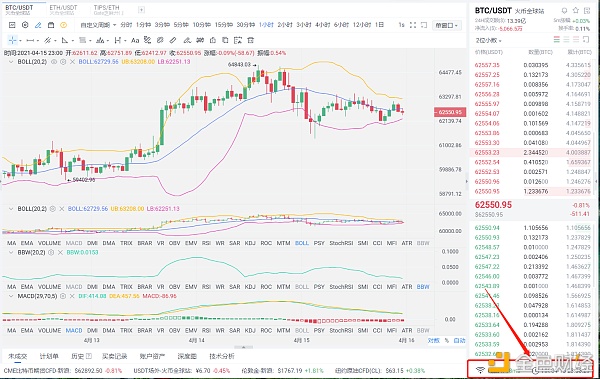Viewport: 600px width, 379px height.
Task: Open the 2位小数 decimal precision dropdown
Action: [489, 40]
